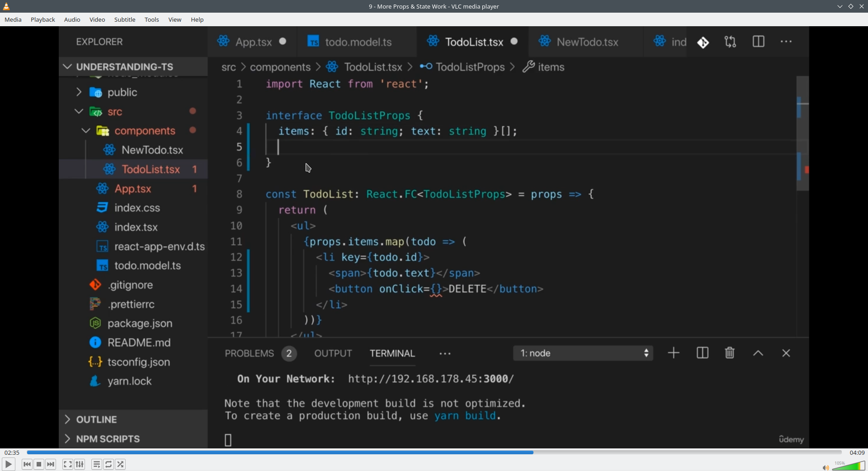This screenshot has width=868, height=471.
Task: Skip to previous media in VLC
Action: [27, 464]
